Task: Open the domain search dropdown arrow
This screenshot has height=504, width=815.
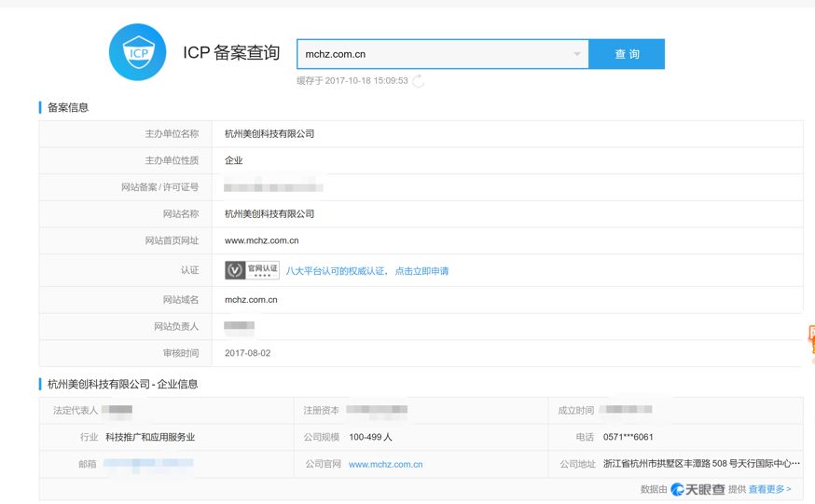Action: click(x=577, y=54)
